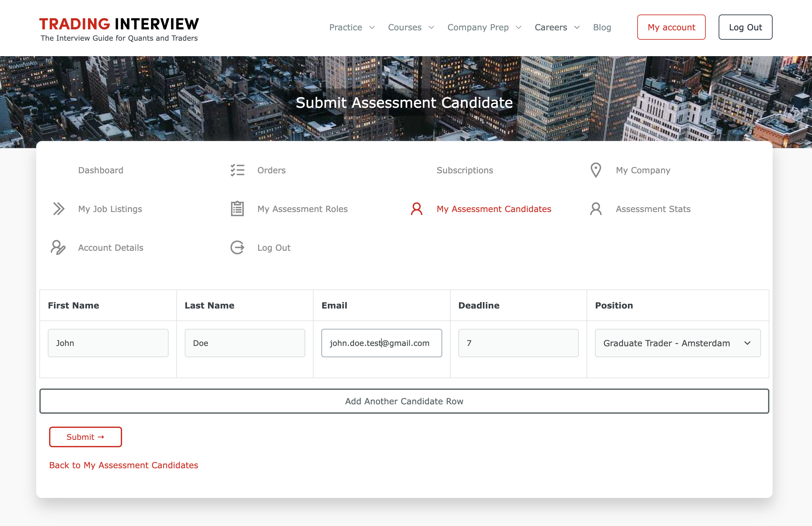Click the person icon beside Assessment Stats

(596, 209)
